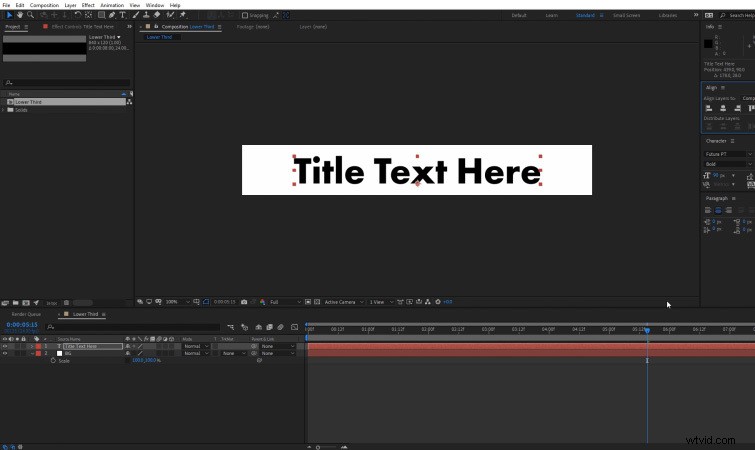755x450 pixels.
Task: Open the Futura PT font family dropdown
Action: 728,154
